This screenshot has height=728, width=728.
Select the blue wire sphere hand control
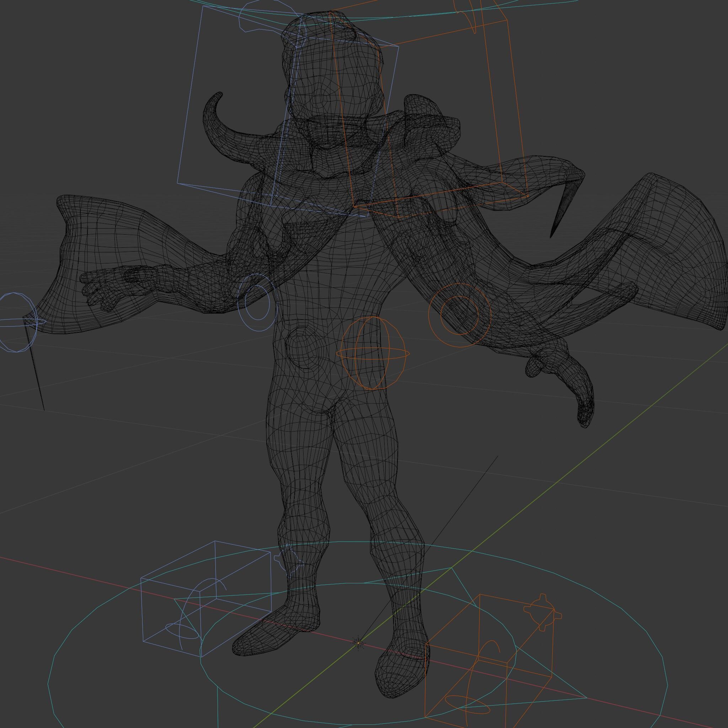tap(19, 322)
